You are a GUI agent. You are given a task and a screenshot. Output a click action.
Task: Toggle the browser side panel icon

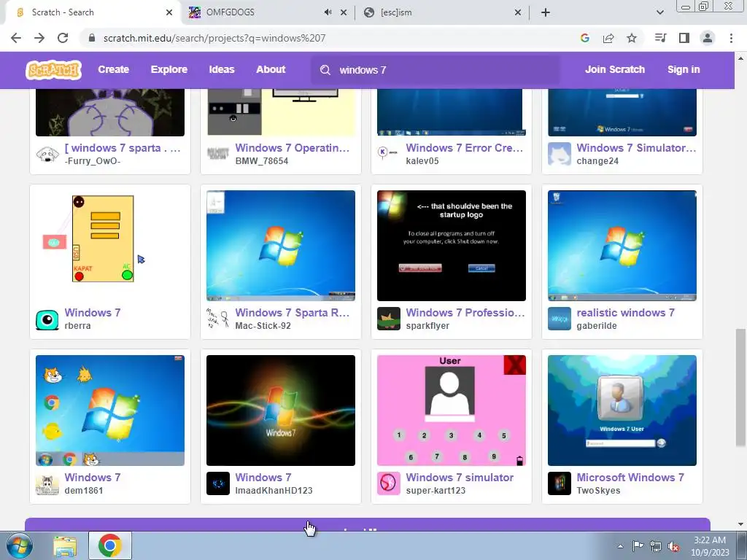(x=684, y=38)
